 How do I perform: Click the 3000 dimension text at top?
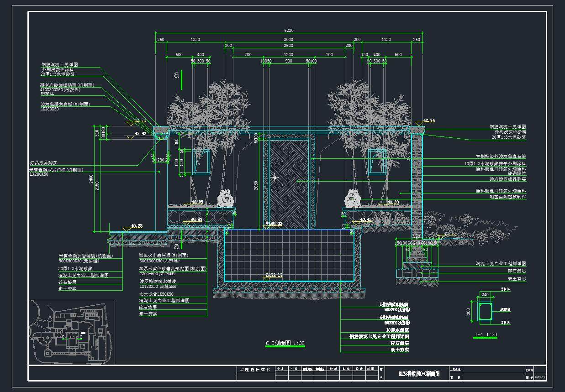tap(289, 40)
